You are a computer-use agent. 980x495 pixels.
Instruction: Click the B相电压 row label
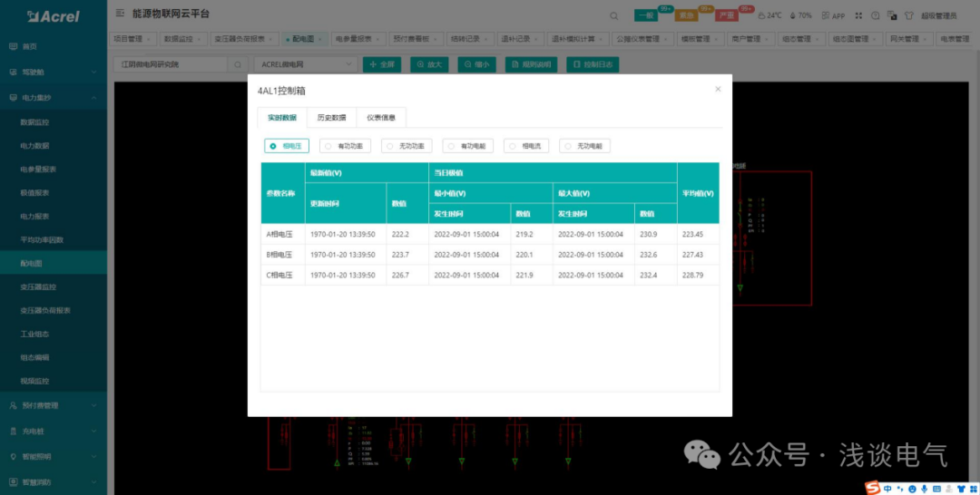click(279, 255)
